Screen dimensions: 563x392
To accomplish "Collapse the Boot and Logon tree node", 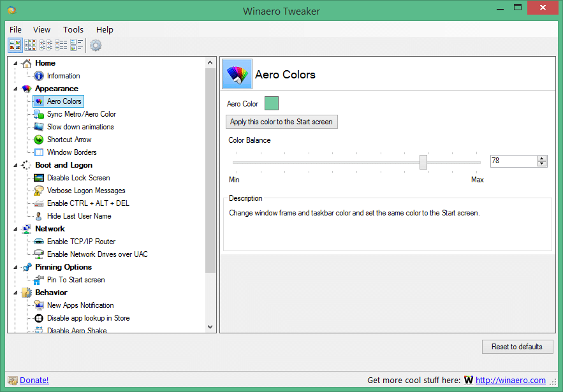I will [15, 166].
